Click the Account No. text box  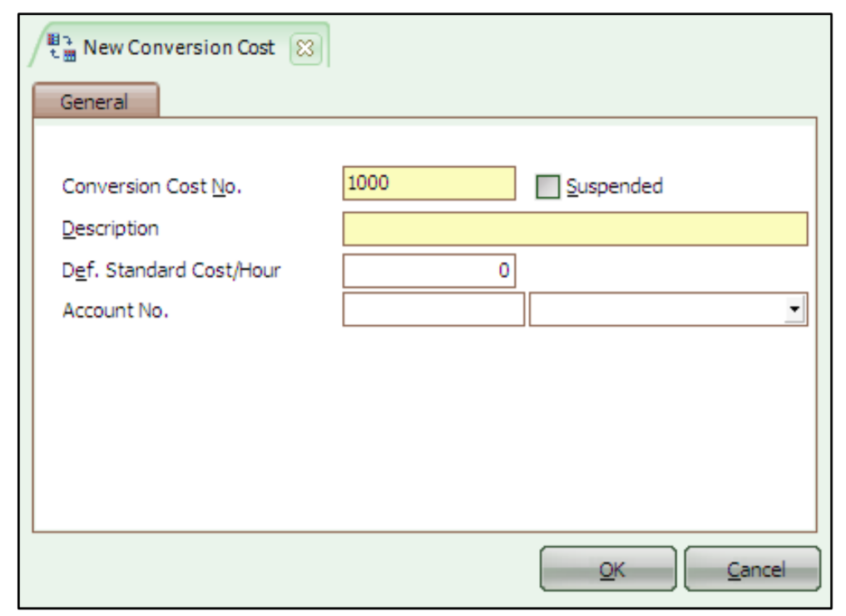433,309
